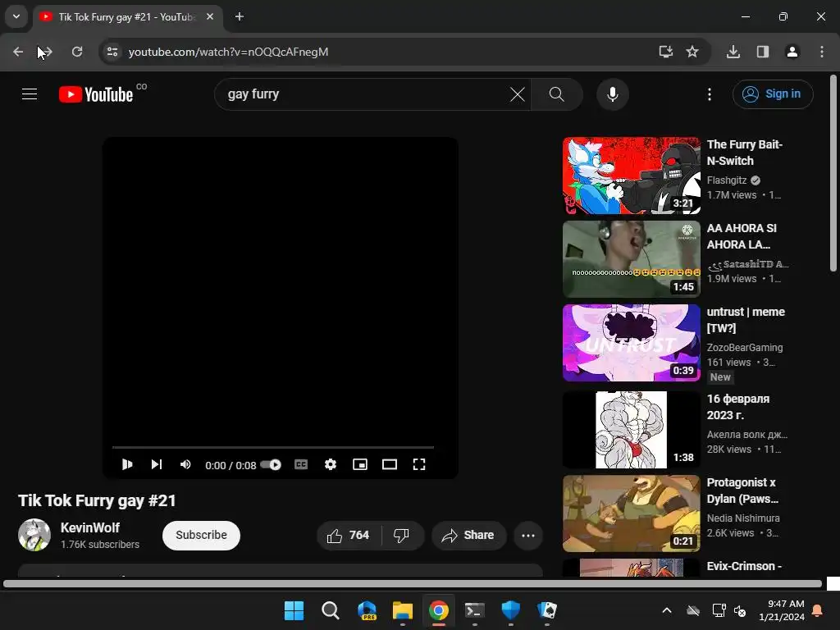Click the horizontal scrollbar

[413, 584]
